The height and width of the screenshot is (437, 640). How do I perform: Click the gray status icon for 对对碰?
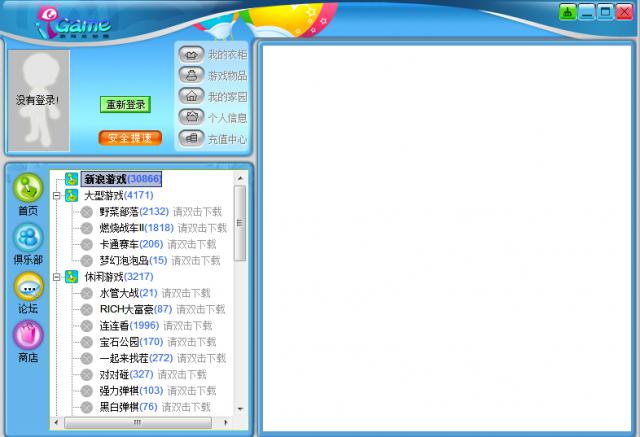click(x=87, y=375)
